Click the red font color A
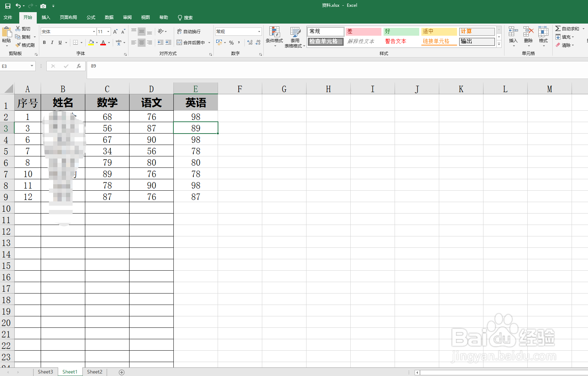Viewport: 588px width, 376px height. [x=103, y=42]
